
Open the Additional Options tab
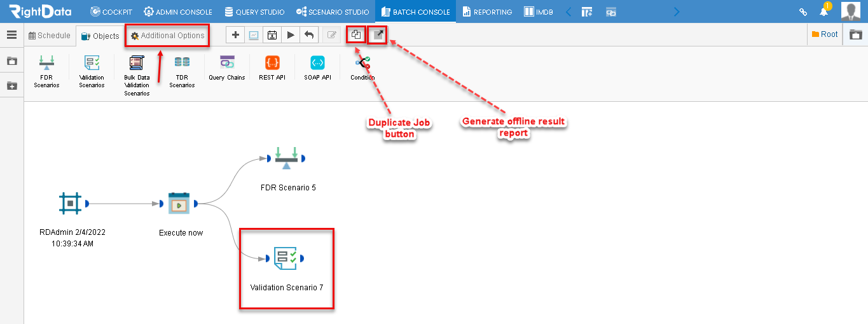168,36
